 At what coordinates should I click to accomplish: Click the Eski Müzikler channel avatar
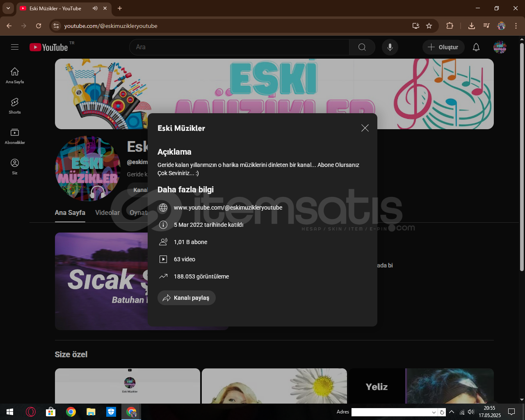pyautogui.click(x=88, y=169)
